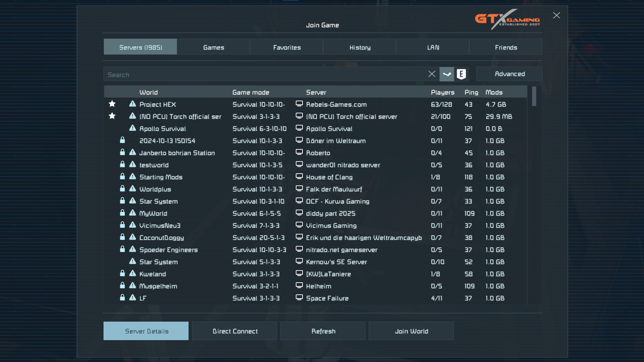
Task: Toggle the Steam servers filter
Action: pyautogui.click(x=447, y=74)
